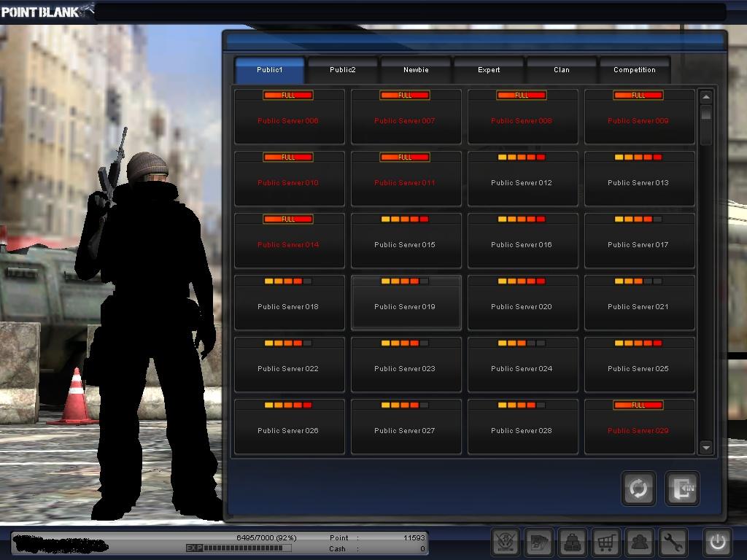
Task: Click the Cash value 0
Action: pos(422,549)
